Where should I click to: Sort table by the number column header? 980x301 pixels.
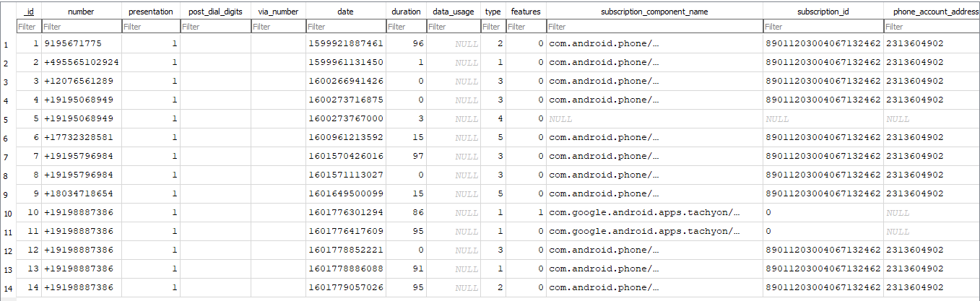coord(81,12)
